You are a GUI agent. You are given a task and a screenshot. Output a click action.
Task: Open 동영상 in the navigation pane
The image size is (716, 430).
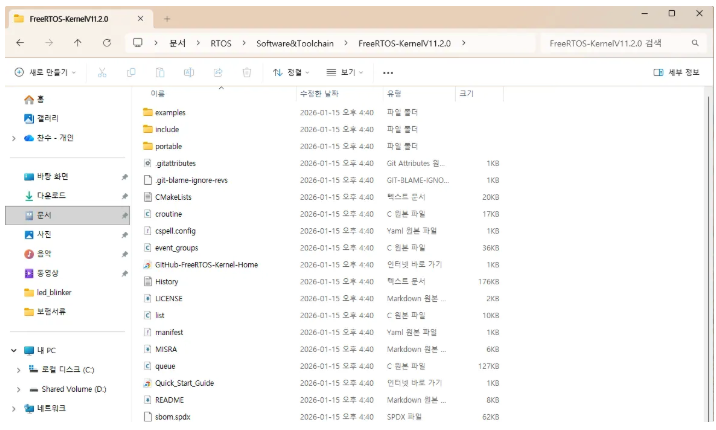tap(68, 273)
